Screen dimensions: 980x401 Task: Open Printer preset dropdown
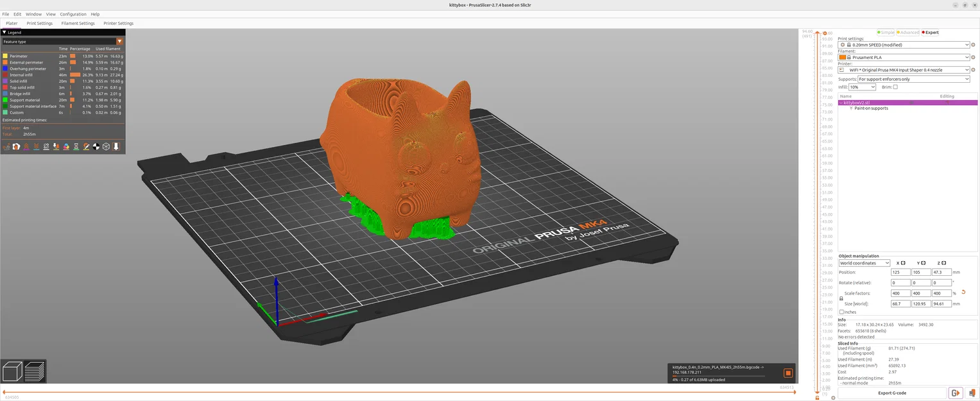coord(904,70)
